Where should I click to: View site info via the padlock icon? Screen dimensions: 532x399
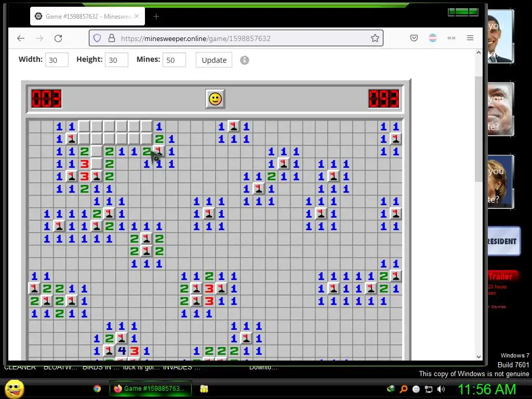coord(112,38)
